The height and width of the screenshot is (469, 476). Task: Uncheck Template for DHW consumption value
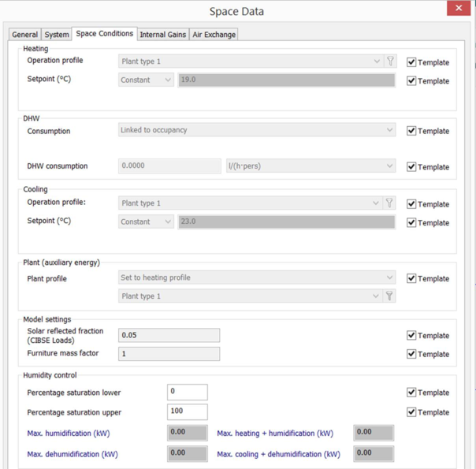click(x=411, y=167)
